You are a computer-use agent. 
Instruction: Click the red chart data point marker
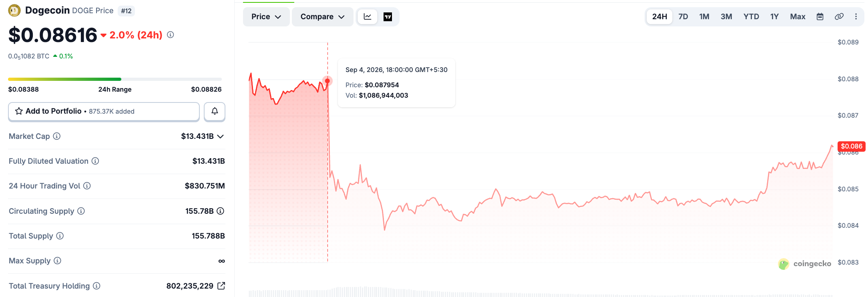pyautogui.click(x=328, y=81)
